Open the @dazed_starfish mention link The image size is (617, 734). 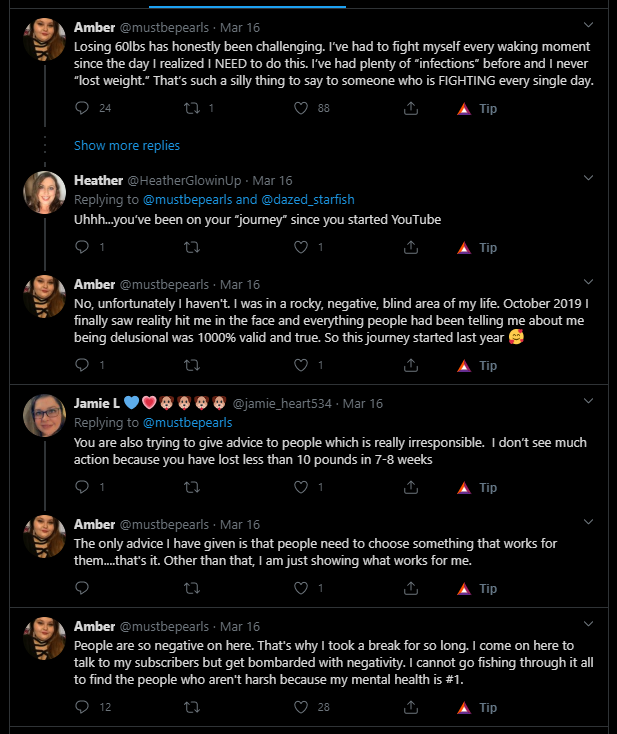(x=308, y=199)
